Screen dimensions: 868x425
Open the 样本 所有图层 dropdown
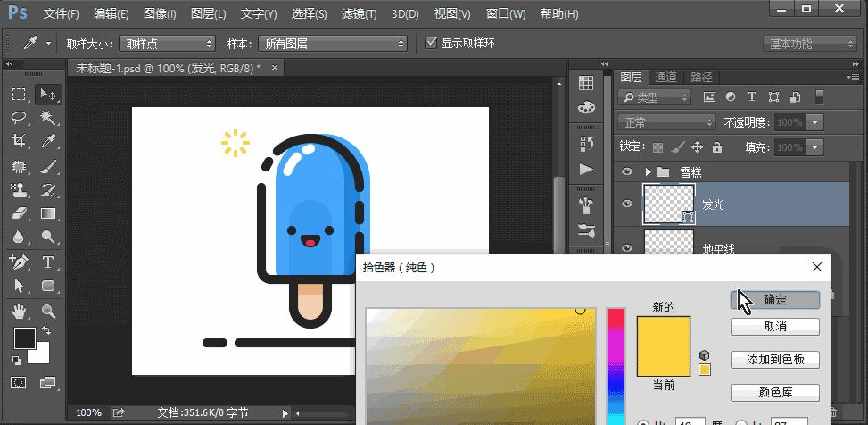pos(334,43)
